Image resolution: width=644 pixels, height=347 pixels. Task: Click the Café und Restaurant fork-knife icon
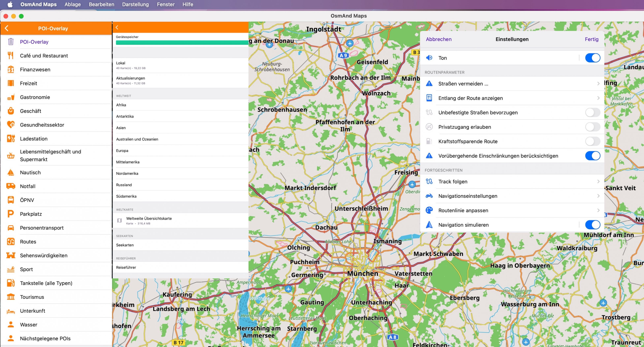[10, 55]
